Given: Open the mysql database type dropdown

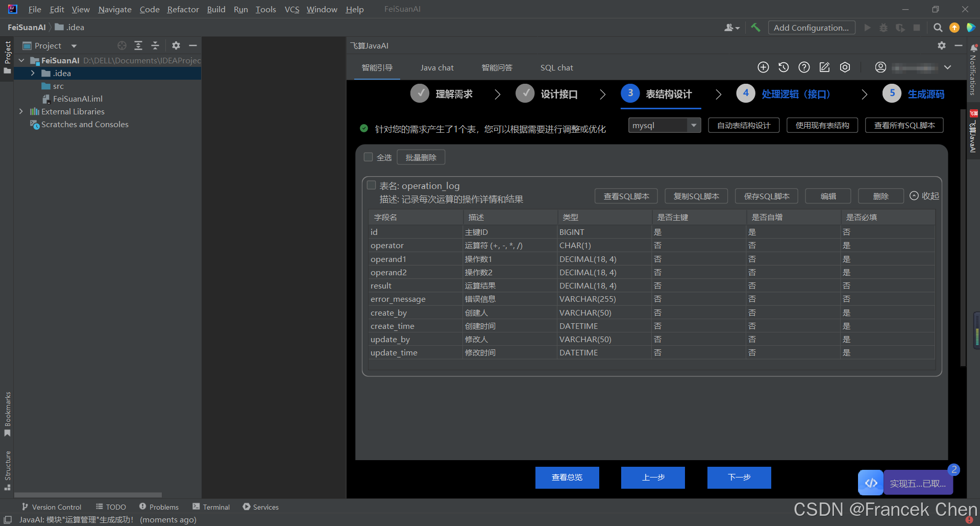Looking at the screenshot, I should click(665, 125).
